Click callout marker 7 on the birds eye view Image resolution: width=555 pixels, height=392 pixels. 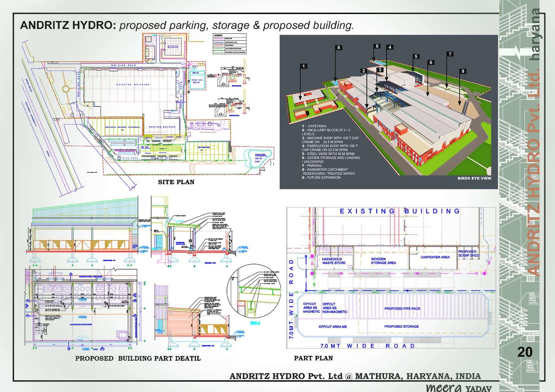pyautogui.click(x=450, y=54)
